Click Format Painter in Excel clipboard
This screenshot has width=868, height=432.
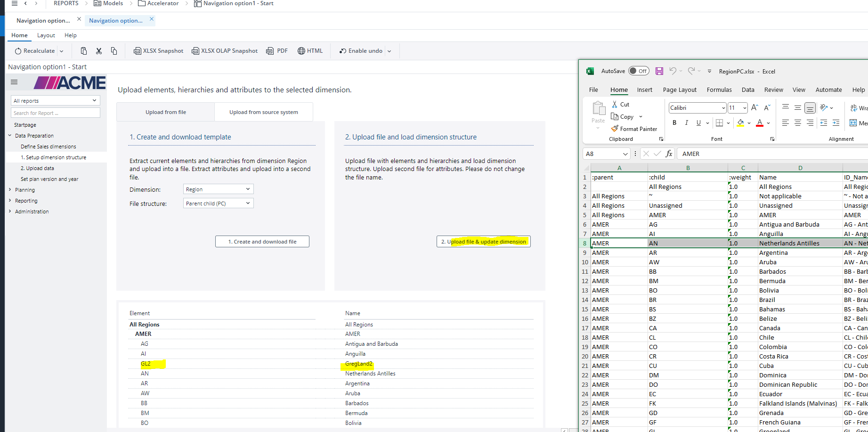pyautogui.click(x=634, y=129)
